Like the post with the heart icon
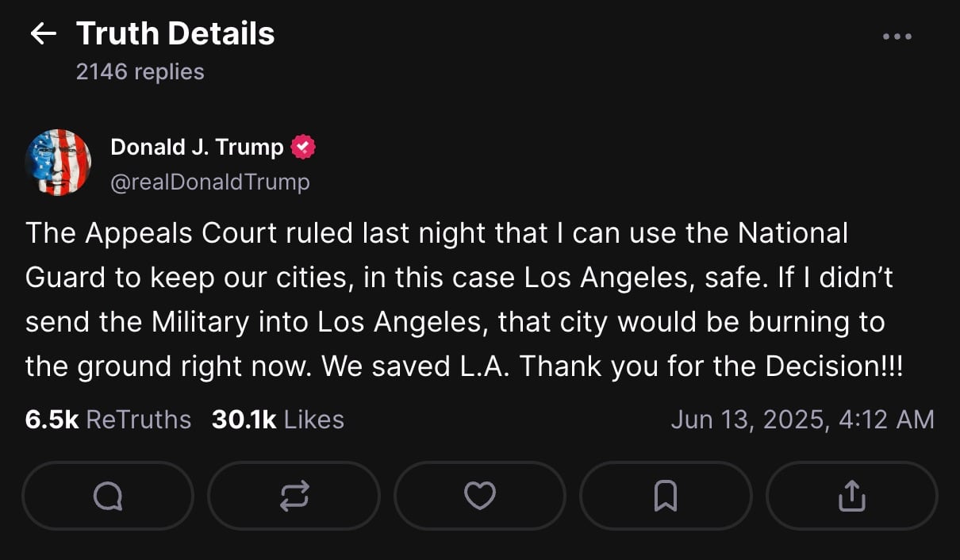Viewport: 960px width, 560px height. coord(479,495)
